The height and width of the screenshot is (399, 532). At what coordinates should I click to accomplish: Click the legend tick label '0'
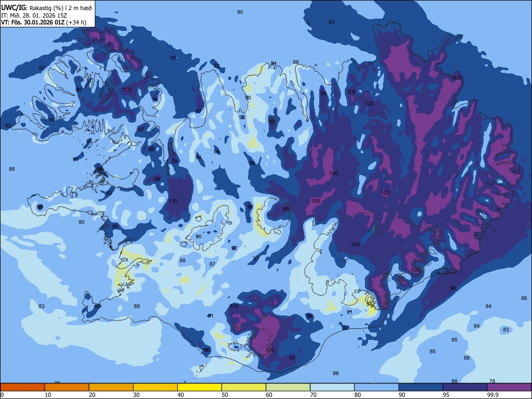(x=2, y=395)
